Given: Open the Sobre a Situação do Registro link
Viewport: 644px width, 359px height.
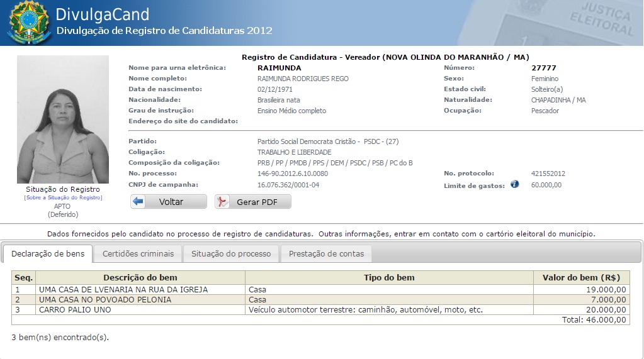Looking at the screenshot, I should 63,197.
